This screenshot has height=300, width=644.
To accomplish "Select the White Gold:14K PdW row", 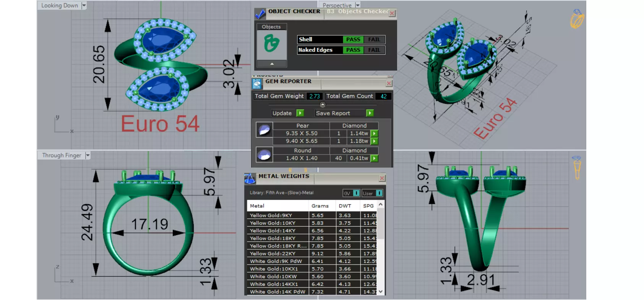I will click(312, 292).
